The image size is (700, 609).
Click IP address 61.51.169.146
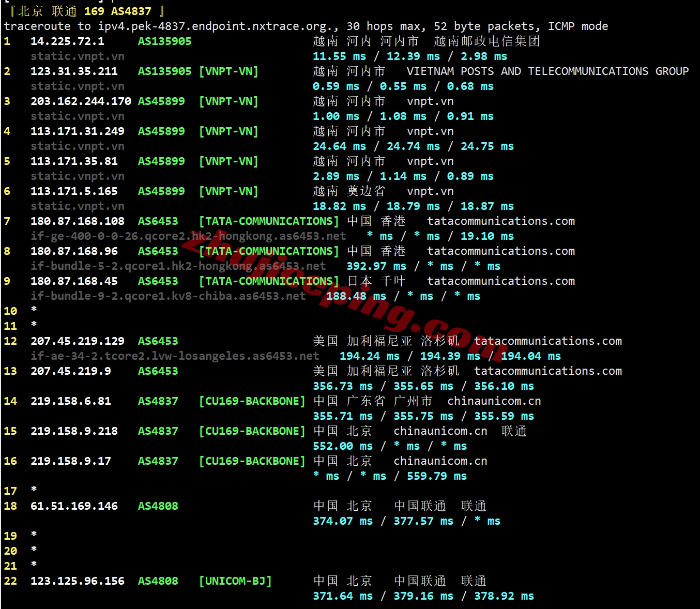74,506
